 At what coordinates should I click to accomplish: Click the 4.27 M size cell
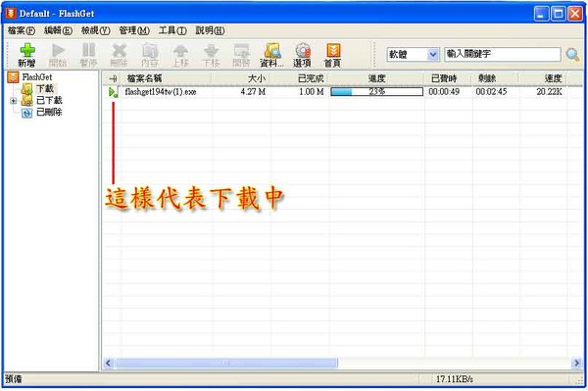coord(253,92)
